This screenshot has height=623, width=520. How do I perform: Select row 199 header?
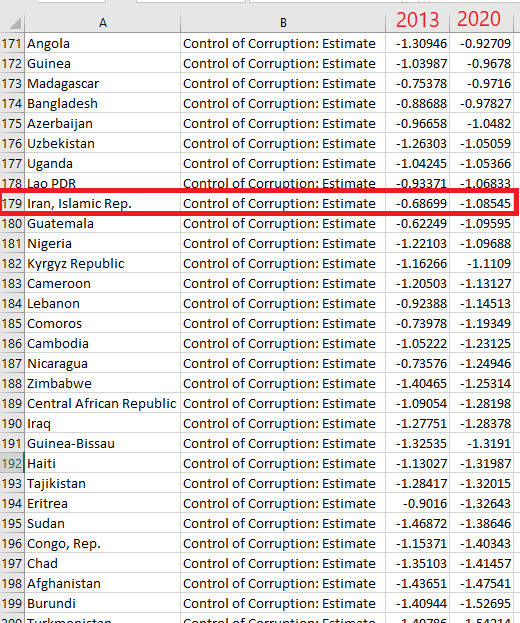pyautogui.click(x=12, y=603)
